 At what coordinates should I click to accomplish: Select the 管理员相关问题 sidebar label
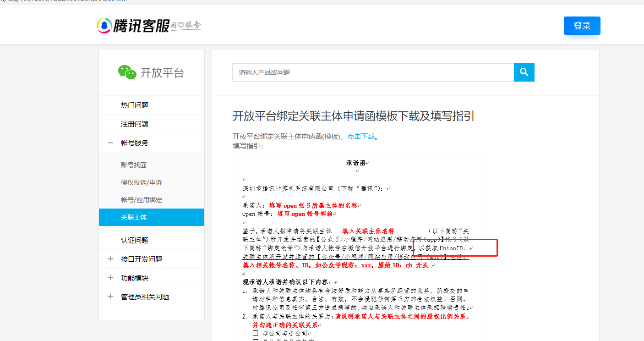click(145, 297)
